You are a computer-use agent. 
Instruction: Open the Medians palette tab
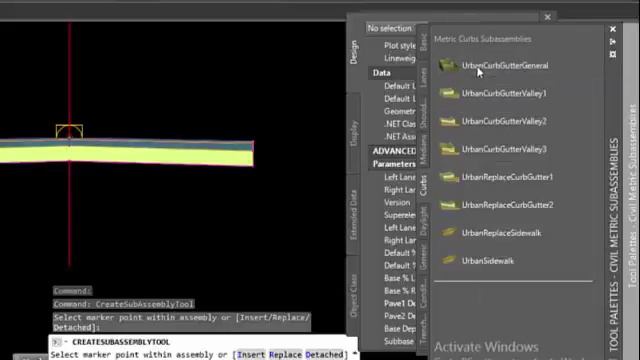(423, 149)
